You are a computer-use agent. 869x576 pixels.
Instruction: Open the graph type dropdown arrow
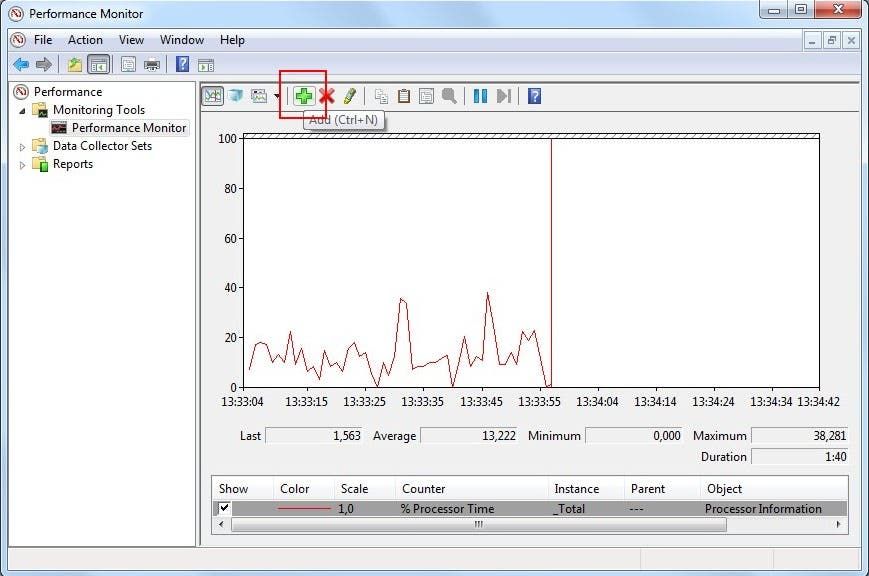click(x=277, y=96)
